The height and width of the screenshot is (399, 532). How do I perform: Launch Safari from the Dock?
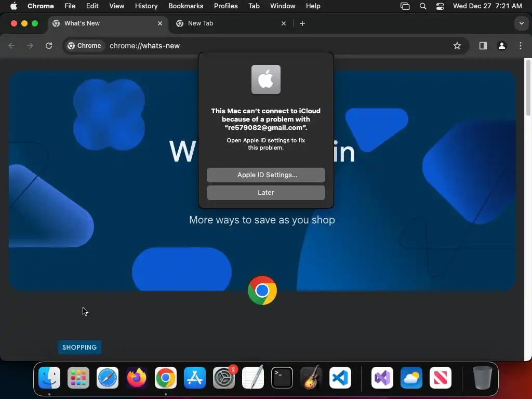coord(108,378)
